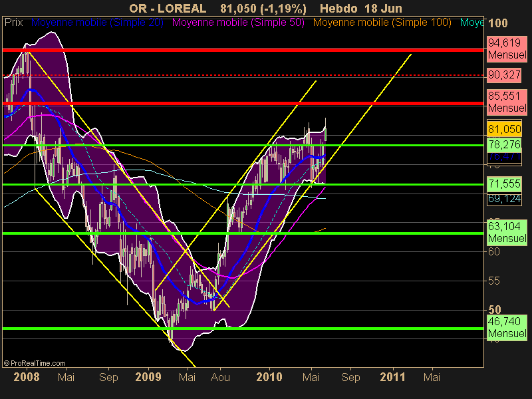Click the "2008" year on the time axis
The image size is (532, 399).
(27, 377)
